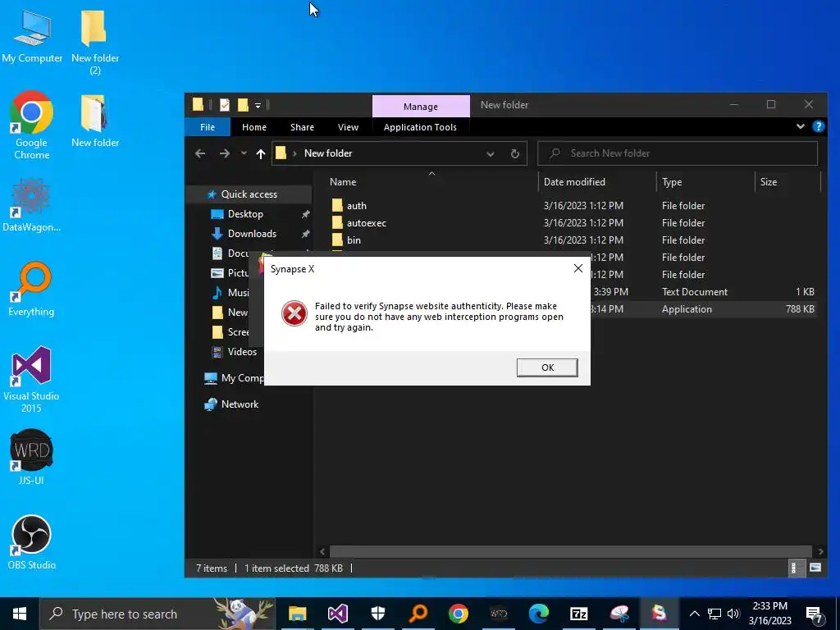Open notification center

(x=815, y=614)
